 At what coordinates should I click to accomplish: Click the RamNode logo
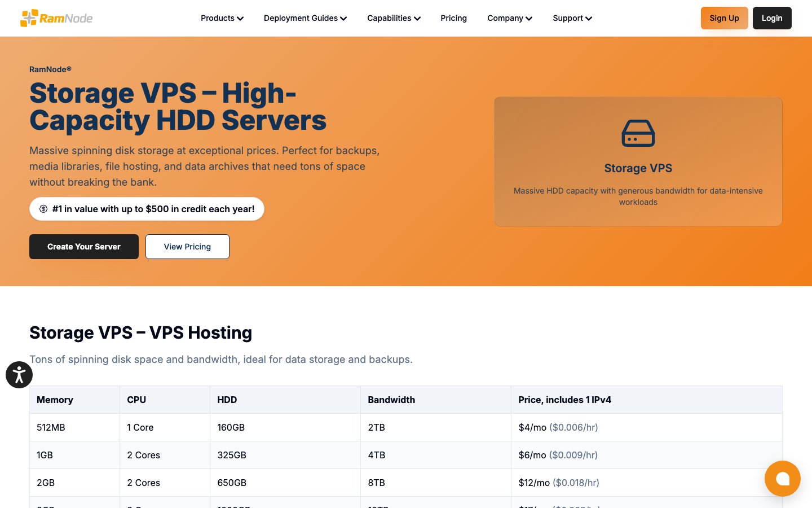tap(56, 18)
